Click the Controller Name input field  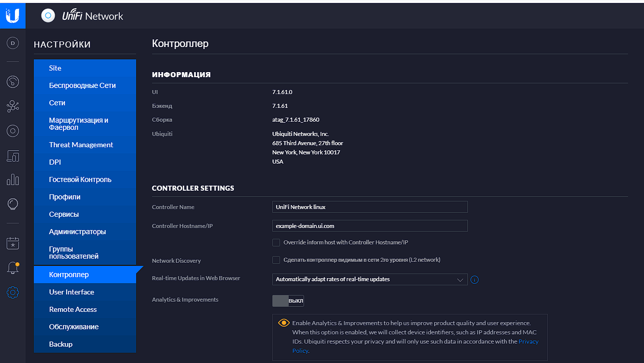tap(370, 207)
